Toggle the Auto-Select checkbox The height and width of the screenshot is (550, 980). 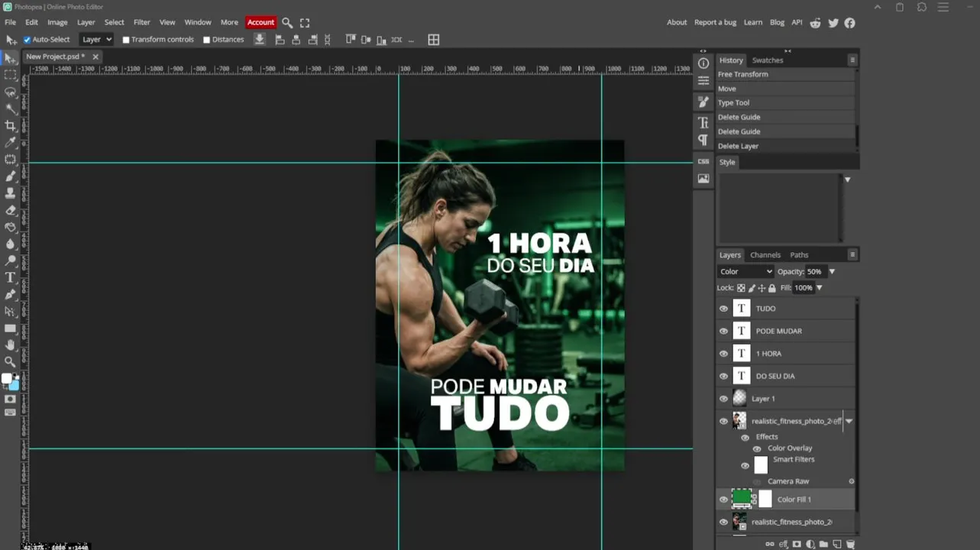point(27,40)
